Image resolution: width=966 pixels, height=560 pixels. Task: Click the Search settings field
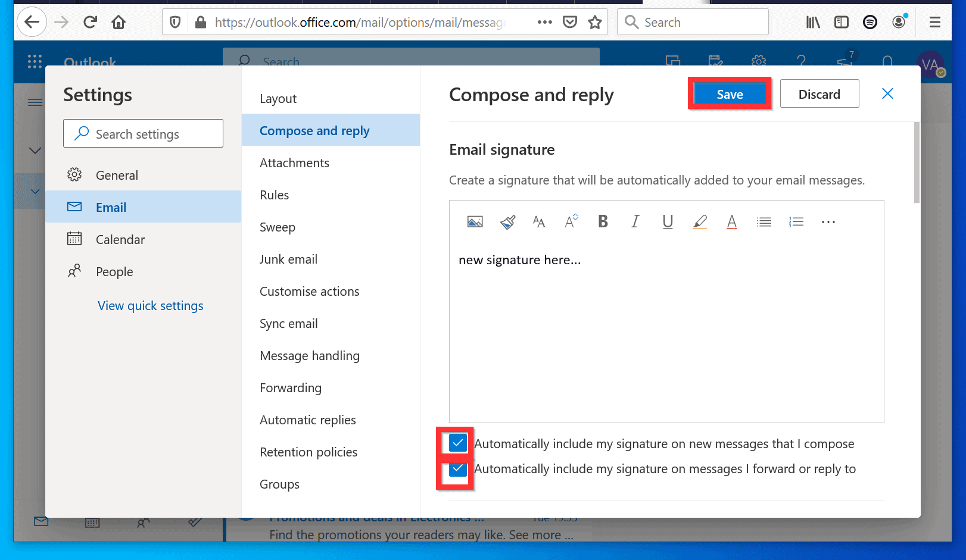pos(143,133)
